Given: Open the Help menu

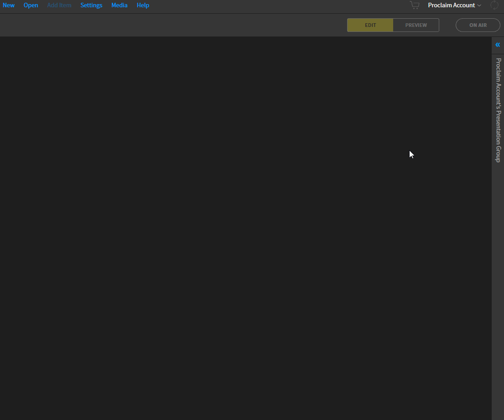Looking at the screenshot, I should point(143,5).
